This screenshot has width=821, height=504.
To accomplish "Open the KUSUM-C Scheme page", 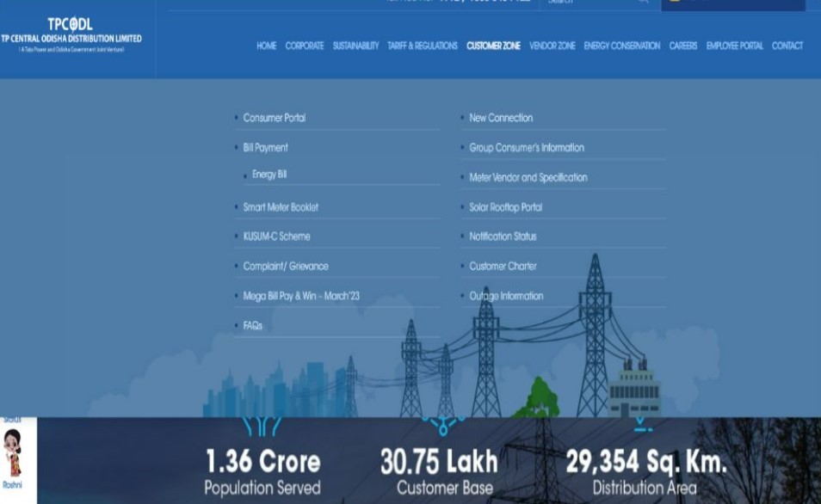I will pyautogui.click(x=275, y=236).
